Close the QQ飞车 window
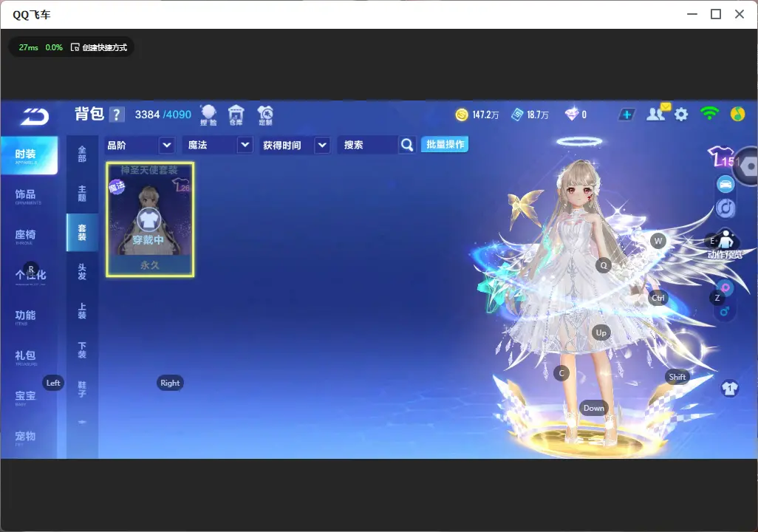Viewport: 758px width, 532px height. (x=740, y=15)
